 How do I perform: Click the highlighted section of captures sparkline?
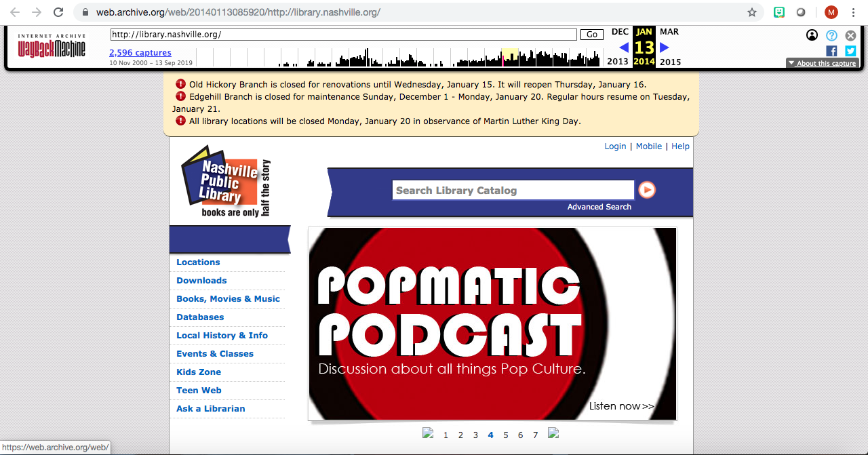510,58
